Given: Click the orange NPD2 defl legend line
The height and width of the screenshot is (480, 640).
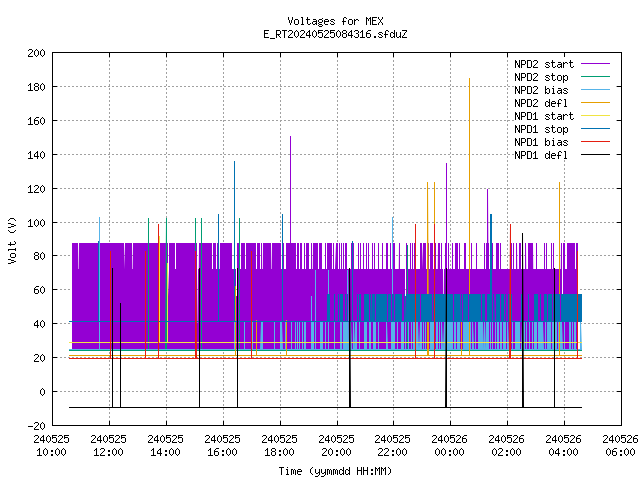Looking at the screenshot, I should (x=596, y=103).
